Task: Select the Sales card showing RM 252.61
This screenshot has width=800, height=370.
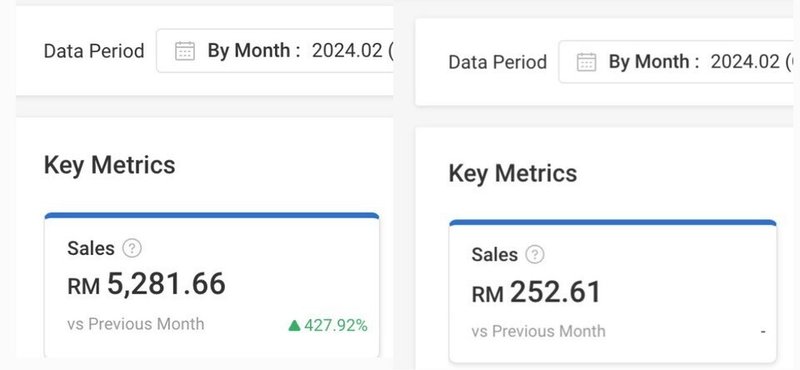Action: pos(613,291)
